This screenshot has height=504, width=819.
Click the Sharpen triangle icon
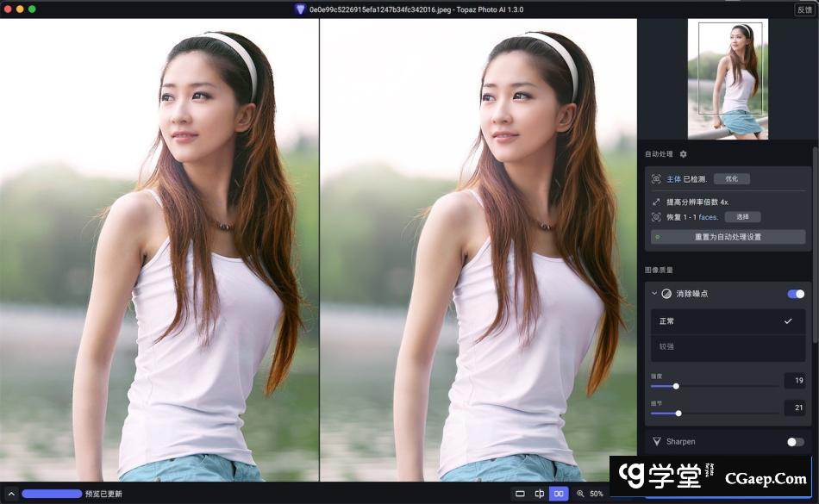[657, 442]
